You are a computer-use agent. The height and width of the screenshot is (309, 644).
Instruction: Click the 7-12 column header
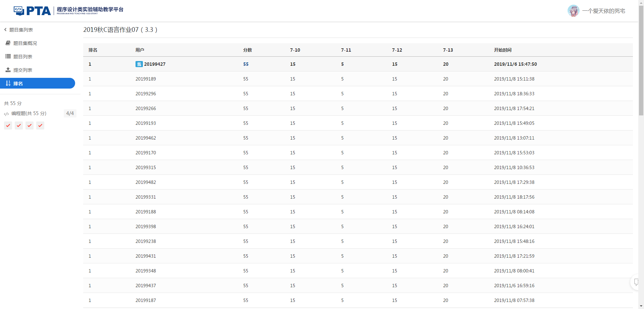click(397, 50)
